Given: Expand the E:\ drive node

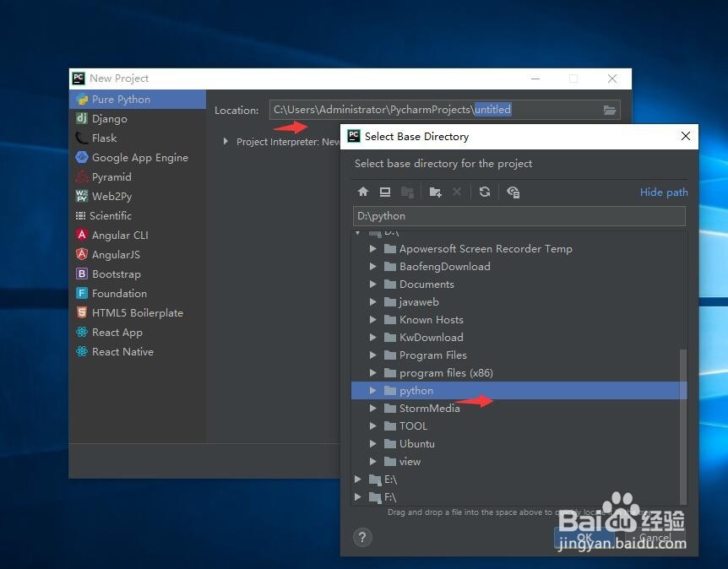Looking at the screenshot, I should pos(358,479).
